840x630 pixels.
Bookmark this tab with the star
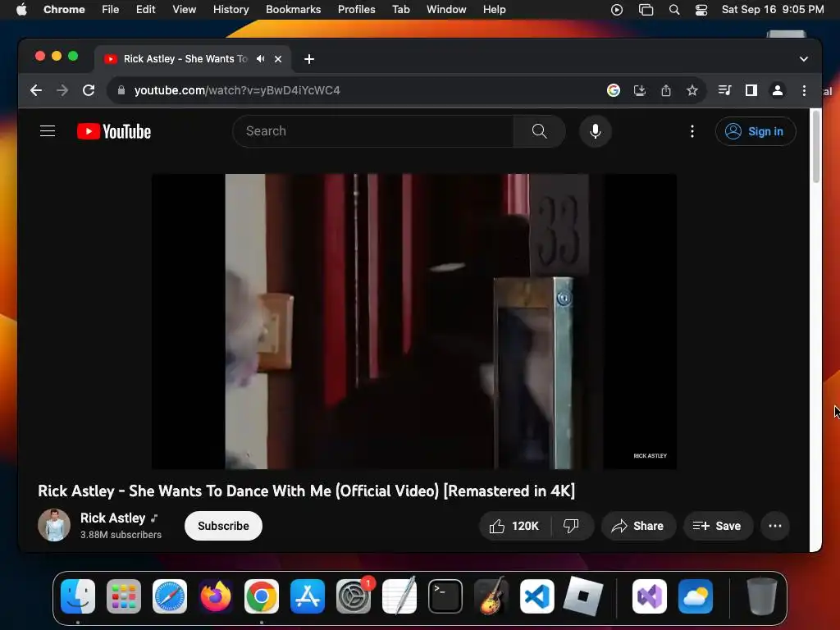(x=692, y=90)
